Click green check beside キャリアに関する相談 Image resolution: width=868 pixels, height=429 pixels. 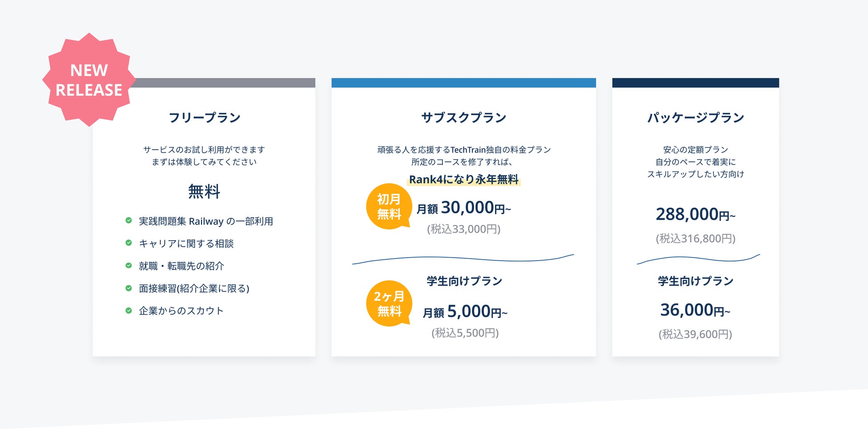click(x=129, y=243)
